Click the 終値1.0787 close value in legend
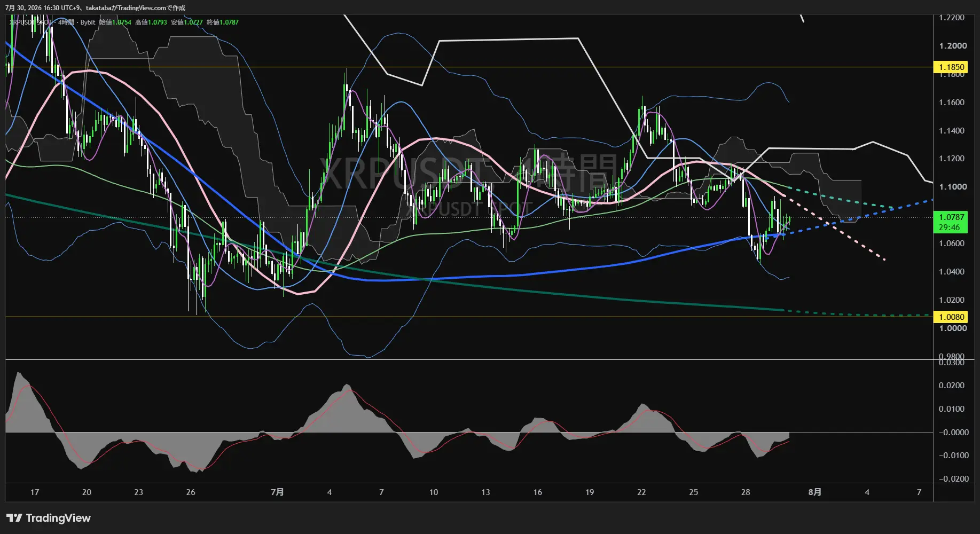 (223, 22)
